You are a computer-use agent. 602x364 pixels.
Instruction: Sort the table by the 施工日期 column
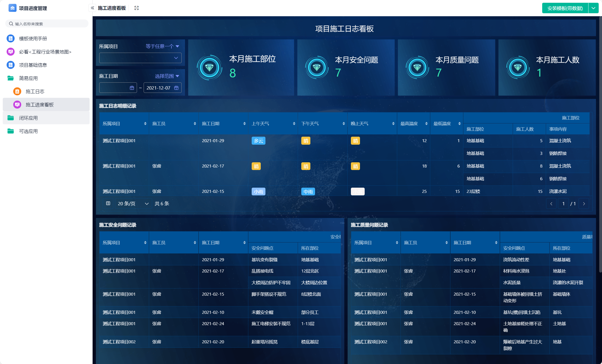[x=244, y=124]
